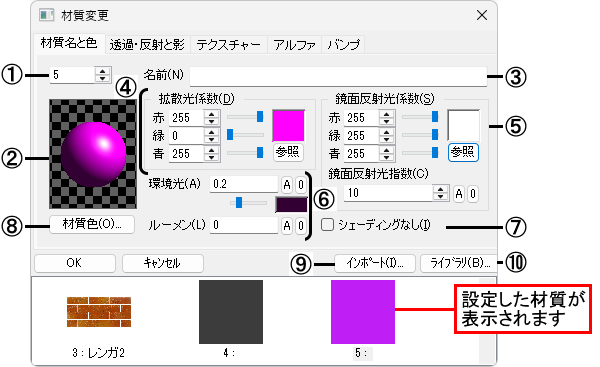Screen dimensions: 600x367
Task: Click the A button beside ルーメン field
Action: pos(287,226)
